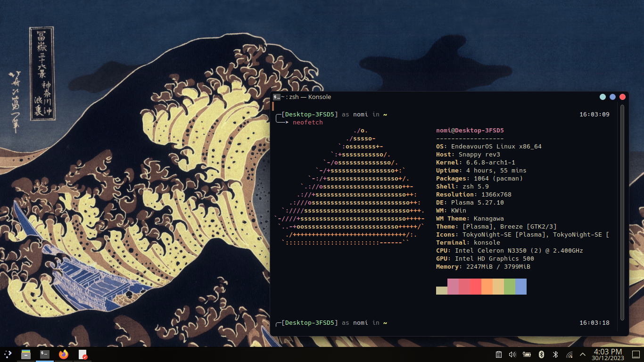Click Bluetooth tray icon with oval background

[x=541, y=354]
